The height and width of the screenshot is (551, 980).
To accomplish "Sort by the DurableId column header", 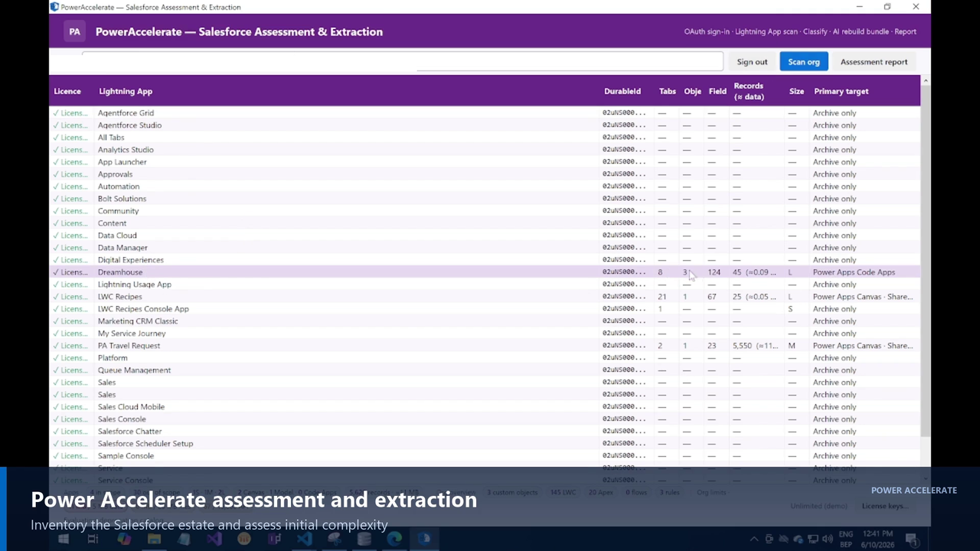I will point(622,91).
